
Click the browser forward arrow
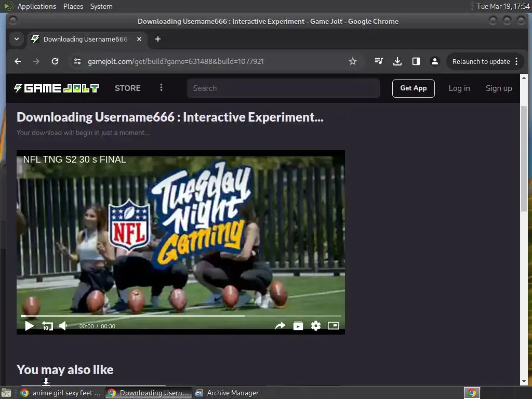point(36,61)
